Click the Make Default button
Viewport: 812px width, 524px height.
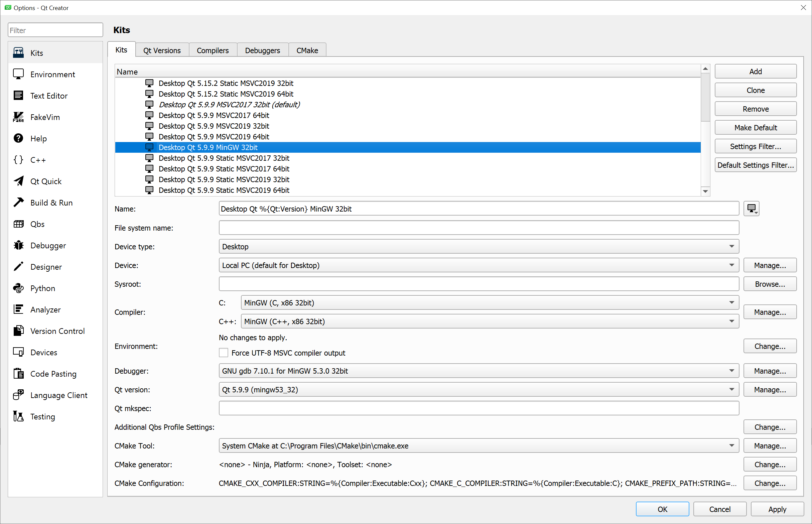[755, 128]
